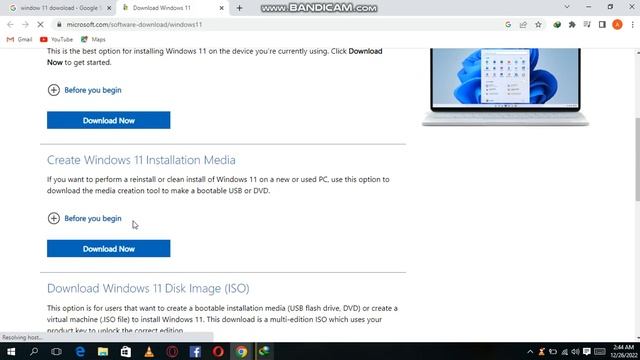Open the Maps bookmark
The width and height of the screenshot is (640, 360).
pyautogui.click(x=93, y=39)
